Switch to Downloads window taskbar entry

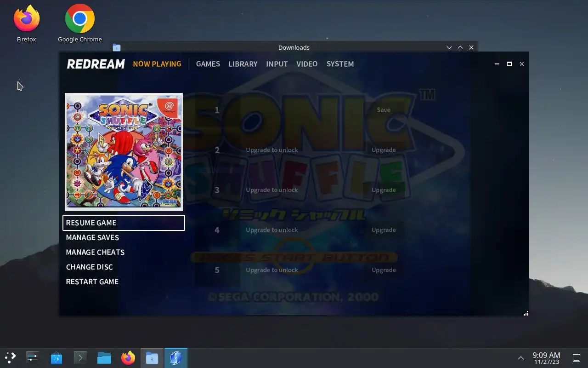(x=152, y=358)
